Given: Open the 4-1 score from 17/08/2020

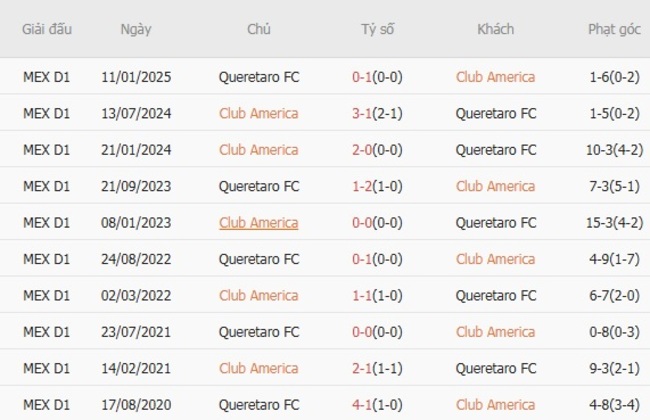Looking at the screenshot, I should (365, 405).
